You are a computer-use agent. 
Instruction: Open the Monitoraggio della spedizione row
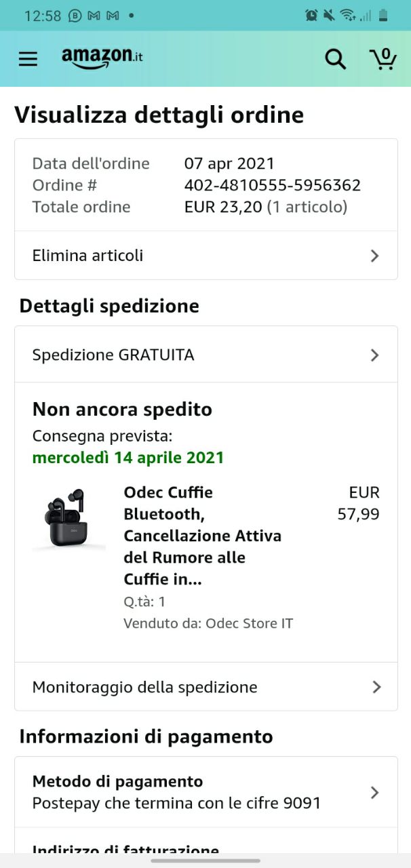206,687
